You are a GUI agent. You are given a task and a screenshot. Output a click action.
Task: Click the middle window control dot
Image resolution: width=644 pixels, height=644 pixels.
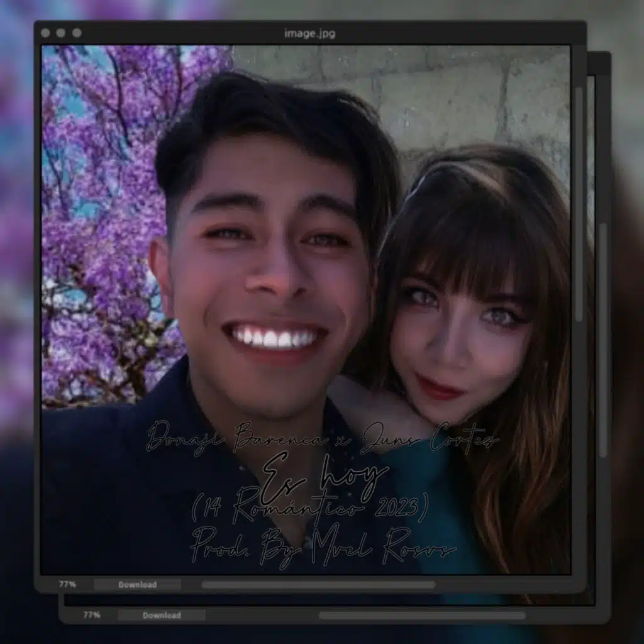61,33
